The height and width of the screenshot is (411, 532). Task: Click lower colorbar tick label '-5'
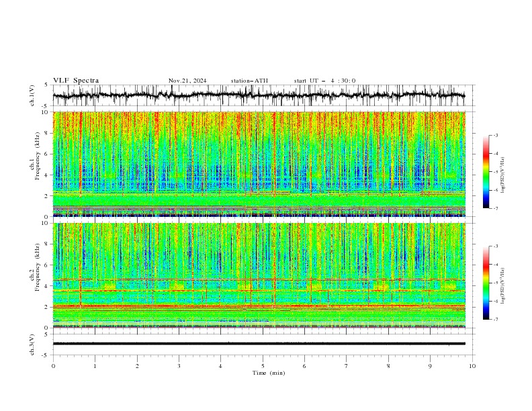(x=495, y=283)
